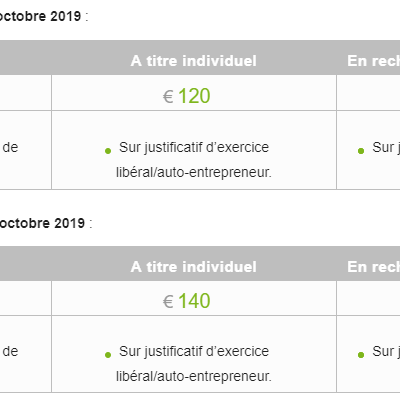
Task: Click the euro symbol beside 140
Action: [168, 302]
